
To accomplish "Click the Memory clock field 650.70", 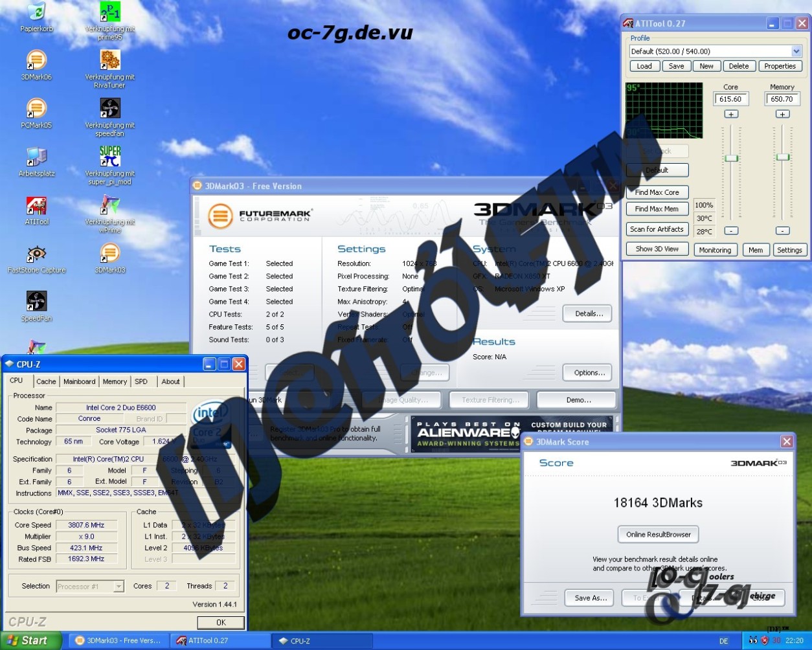I will (x=782, y=99).
